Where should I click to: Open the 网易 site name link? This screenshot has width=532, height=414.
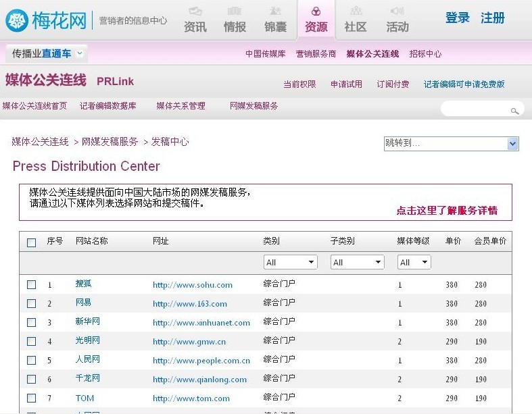[83, 303]
